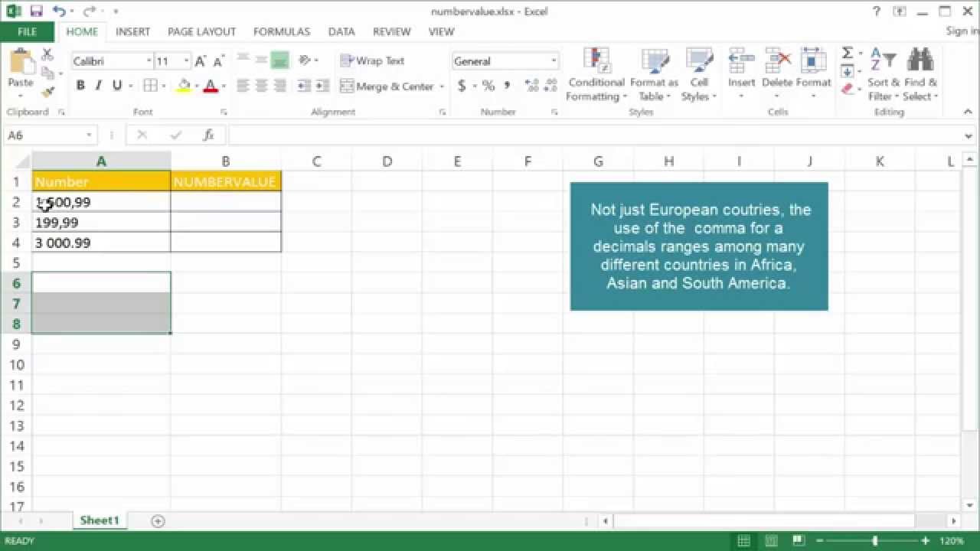Open Conditional Formatting menu
980x551 pixels.
596,74
